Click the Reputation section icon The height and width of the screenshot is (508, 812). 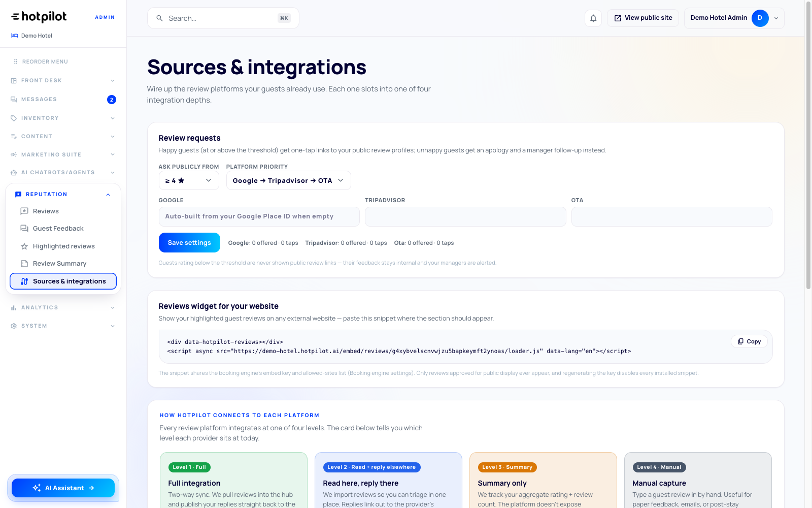[x=18, y=195]
